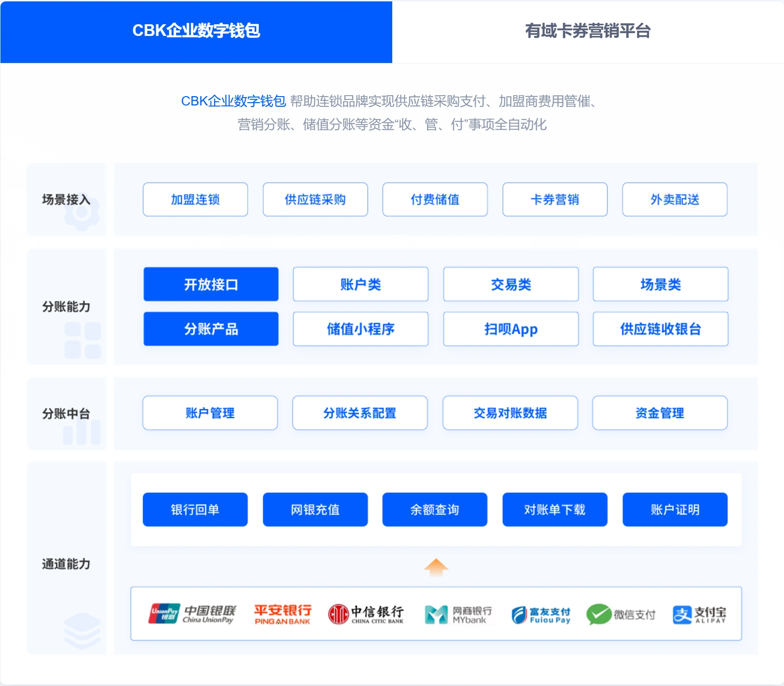Open 扫呗App product

511,329
